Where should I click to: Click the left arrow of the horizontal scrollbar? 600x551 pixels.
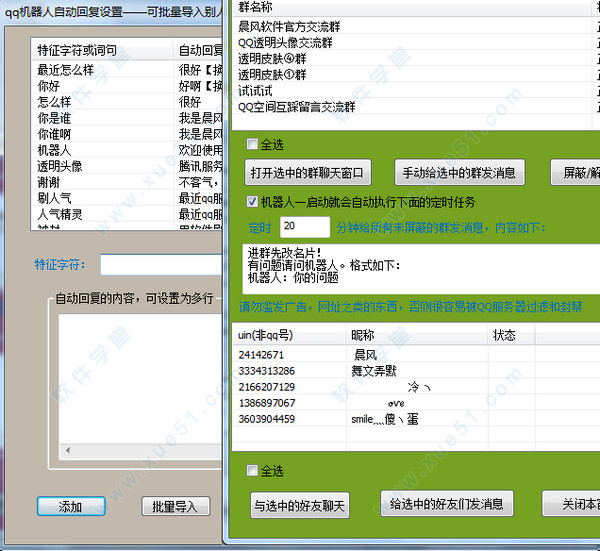[68, 450]
